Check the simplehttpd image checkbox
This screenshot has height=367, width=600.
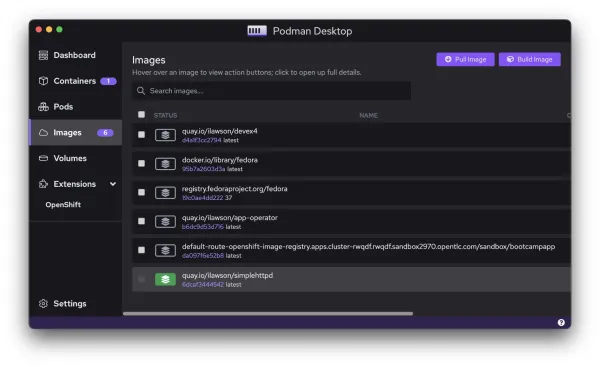(x=142, y=279)
